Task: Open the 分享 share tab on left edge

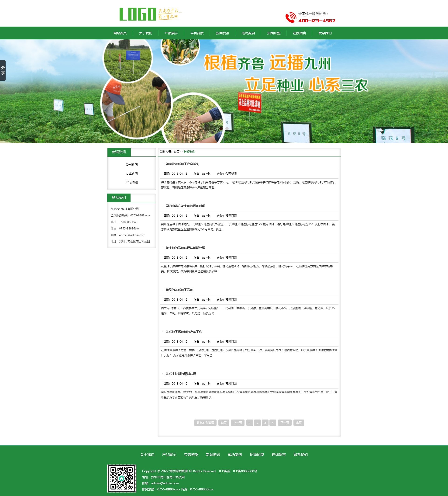Action: click(3, 70)
